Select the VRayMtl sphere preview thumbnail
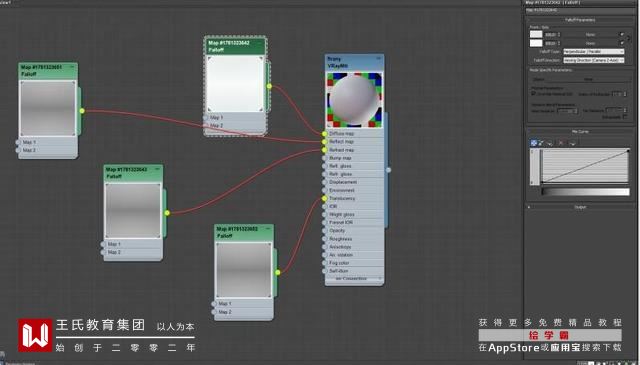The width and height of the screenshot is (640, 365). [354, 100]
